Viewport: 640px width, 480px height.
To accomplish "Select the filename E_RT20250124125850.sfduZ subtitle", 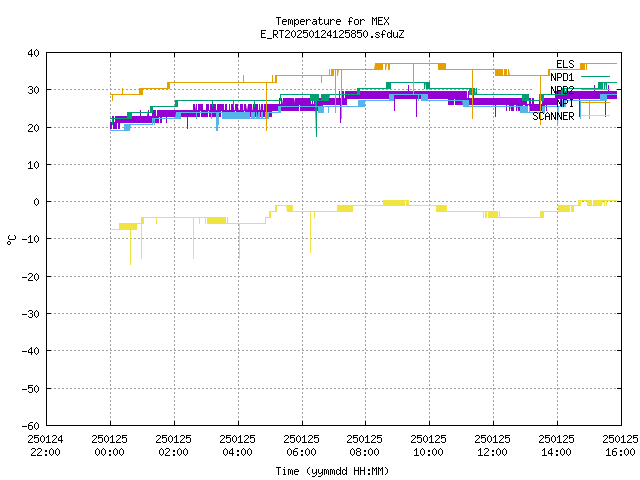I will point(332,34).
